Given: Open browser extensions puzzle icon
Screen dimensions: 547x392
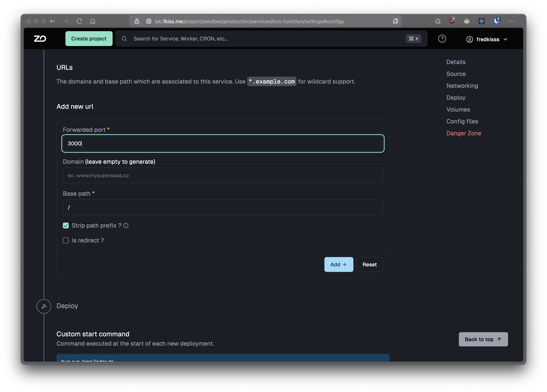Looking at the screenshot, I should (438, 21).
